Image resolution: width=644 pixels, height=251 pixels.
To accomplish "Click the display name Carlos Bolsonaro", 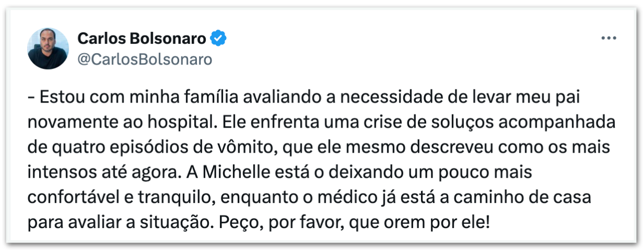I will (x=142, y=38).
